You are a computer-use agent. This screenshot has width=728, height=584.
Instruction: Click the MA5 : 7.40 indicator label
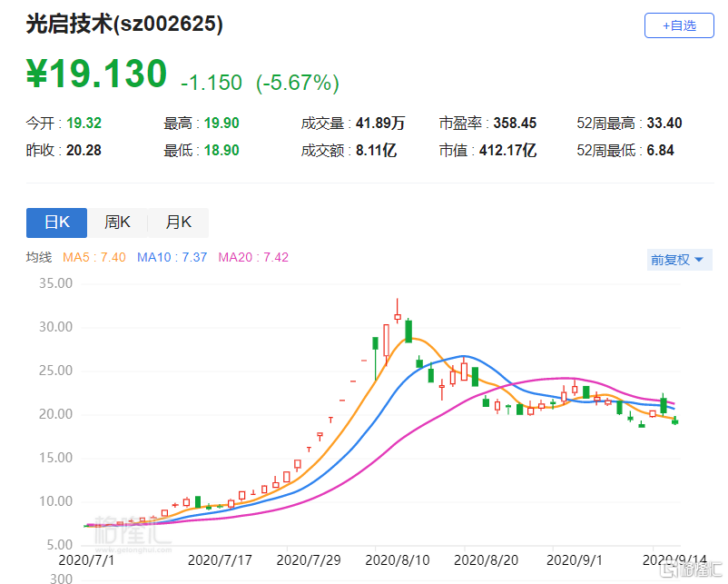[x=94, y=257]
